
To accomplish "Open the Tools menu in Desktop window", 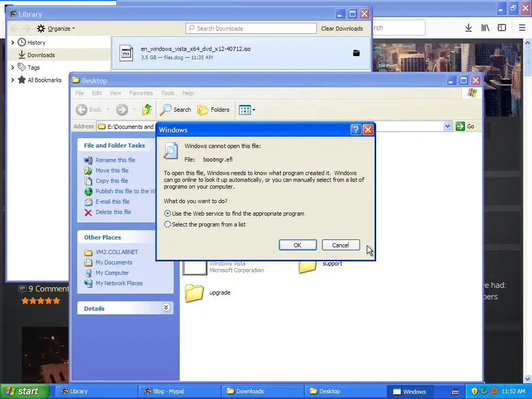I will click(x=168, y=93).
